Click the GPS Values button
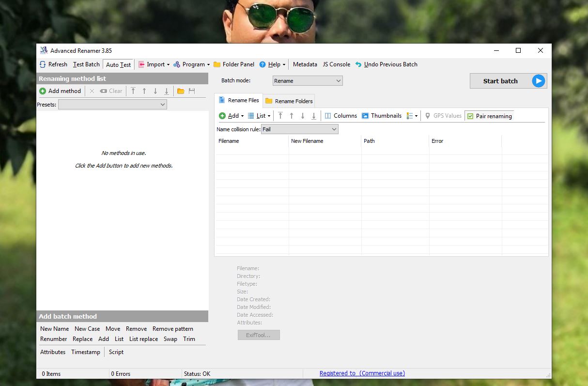This screenshot has height=386, width=588. click(x=443, y=116)
